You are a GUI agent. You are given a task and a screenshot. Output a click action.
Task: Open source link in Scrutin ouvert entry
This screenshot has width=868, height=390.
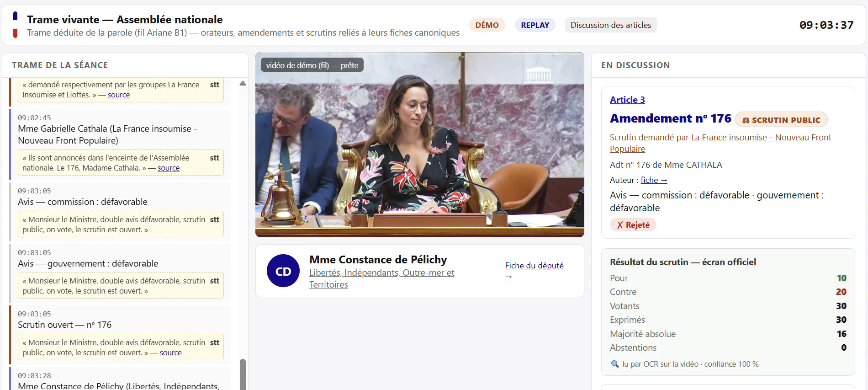click(x=170, y=353)
